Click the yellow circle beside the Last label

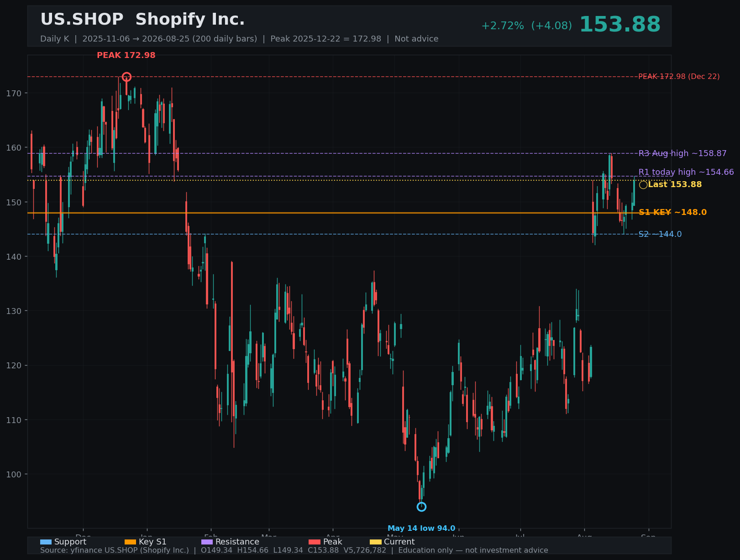click(643, 185)
